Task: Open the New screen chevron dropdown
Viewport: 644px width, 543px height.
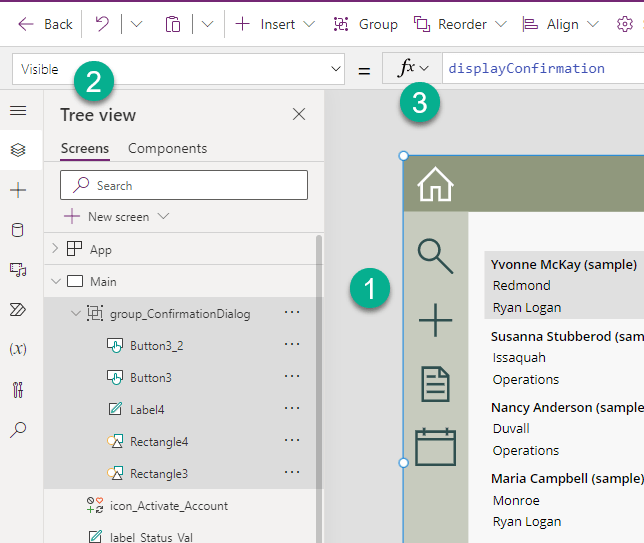Action: point(163,216)
